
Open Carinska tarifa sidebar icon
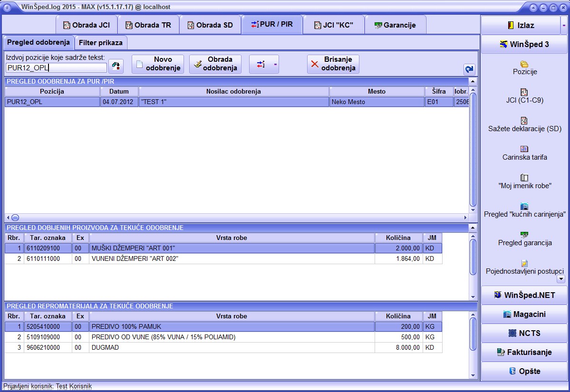tap(524, 149)
